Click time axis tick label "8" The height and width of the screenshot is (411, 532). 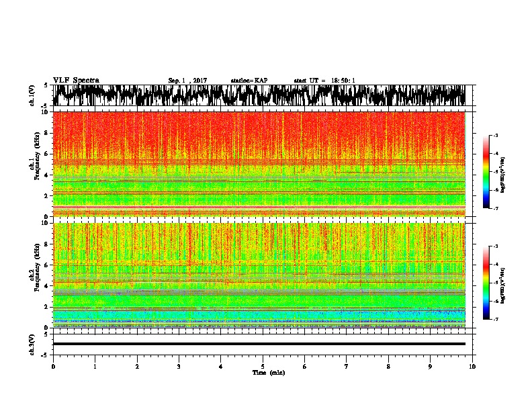[388, 367]
